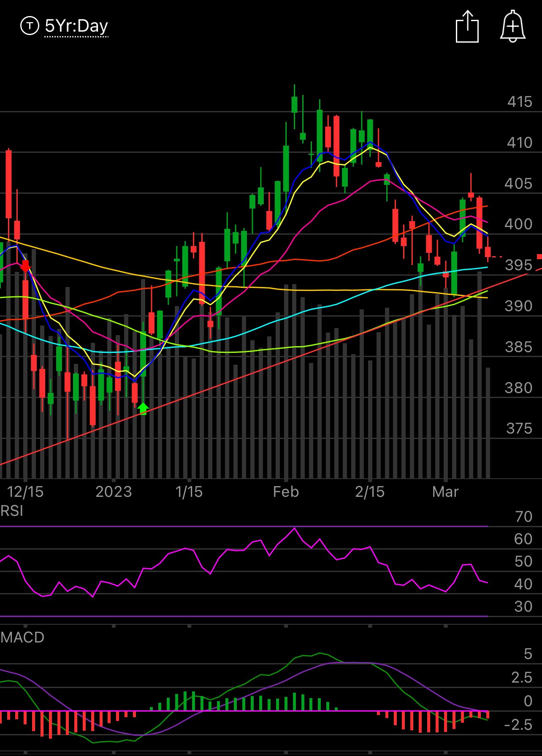Viewport: 542px width, 756px height.
Task: Tap the 385 price axis label
Action: coord(519,347)
